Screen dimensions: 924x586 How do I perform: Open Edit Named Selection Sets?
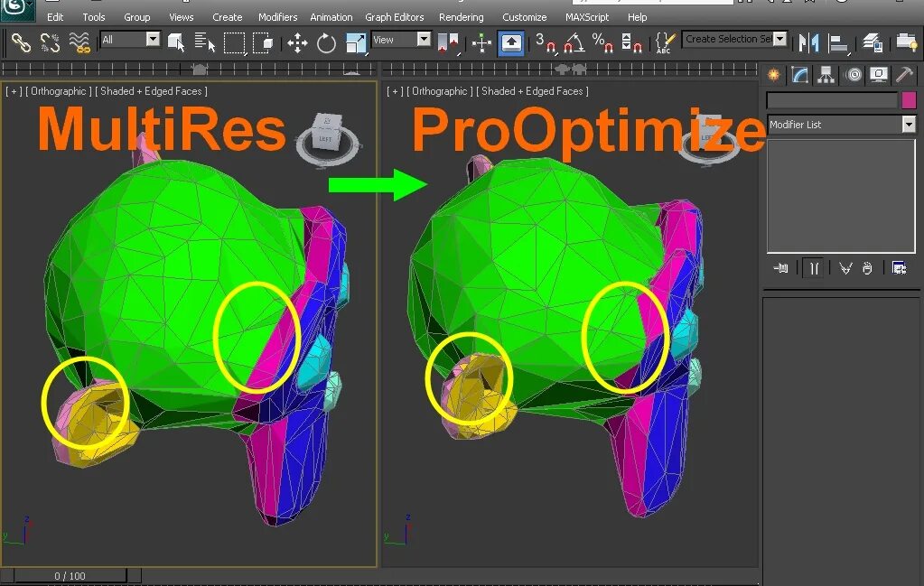point(665,42)
